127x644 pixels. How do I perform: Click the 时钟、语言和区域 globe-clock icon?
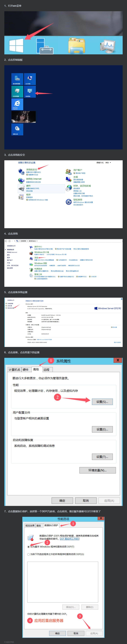pos(68,188)
